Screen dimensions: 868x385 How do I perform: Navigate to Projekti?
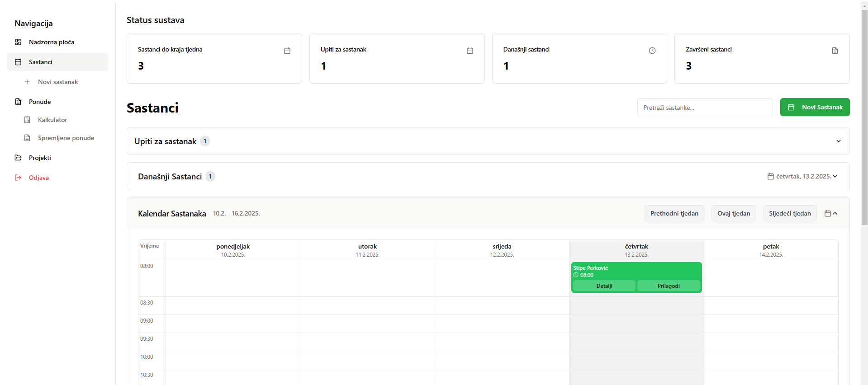coord(57,158)
